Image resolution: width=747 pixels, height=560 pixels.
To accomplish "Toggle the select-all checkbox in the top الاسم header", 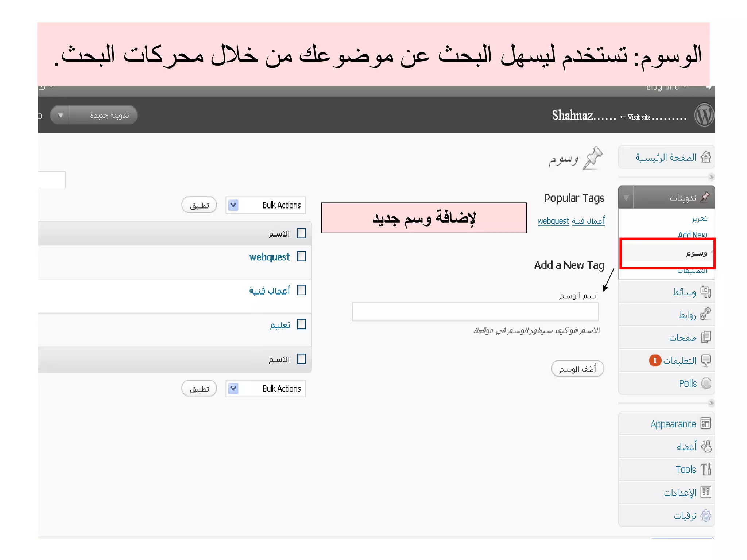I will point(301,233).
